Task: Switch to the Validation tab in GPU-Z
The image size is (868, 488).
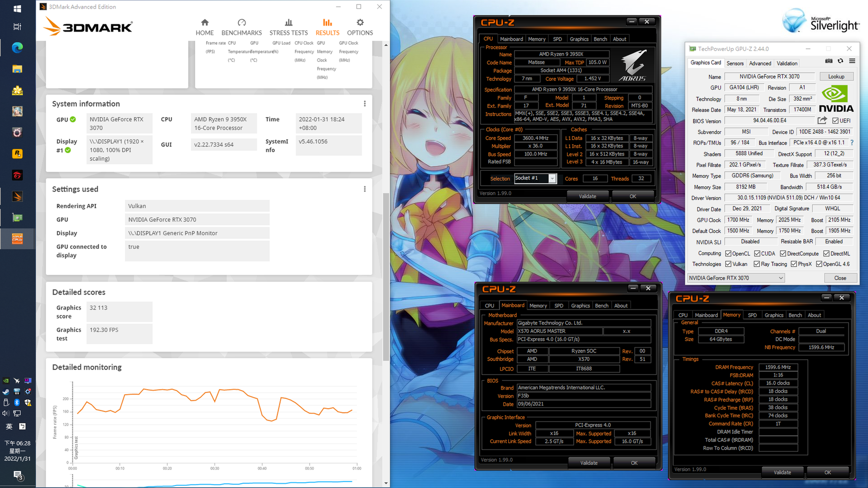Action: (787, 63)
